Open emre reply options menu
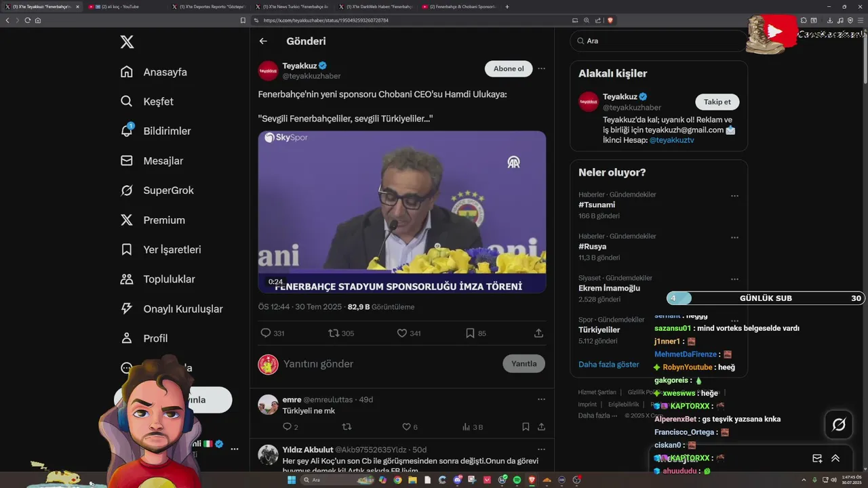This screenshot has height=488, width=868. coord(541,399)
